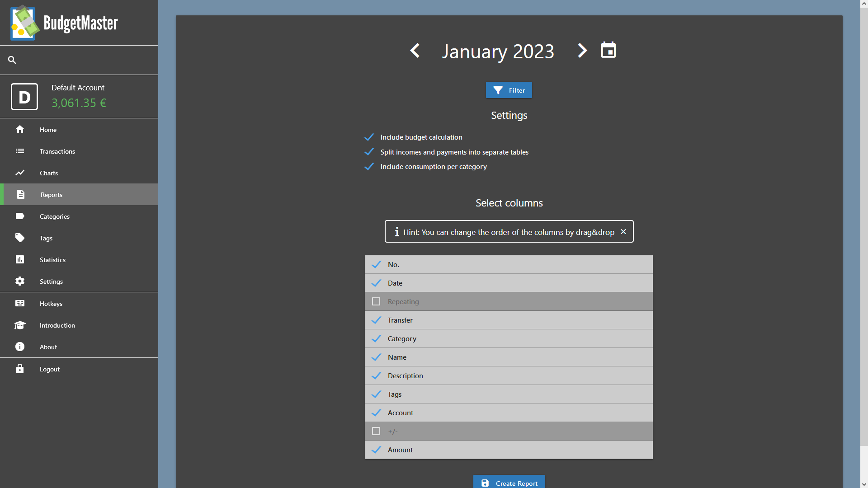Uncheck the Amount column
The width and height of the screenshot is (868, 488).
376,450
